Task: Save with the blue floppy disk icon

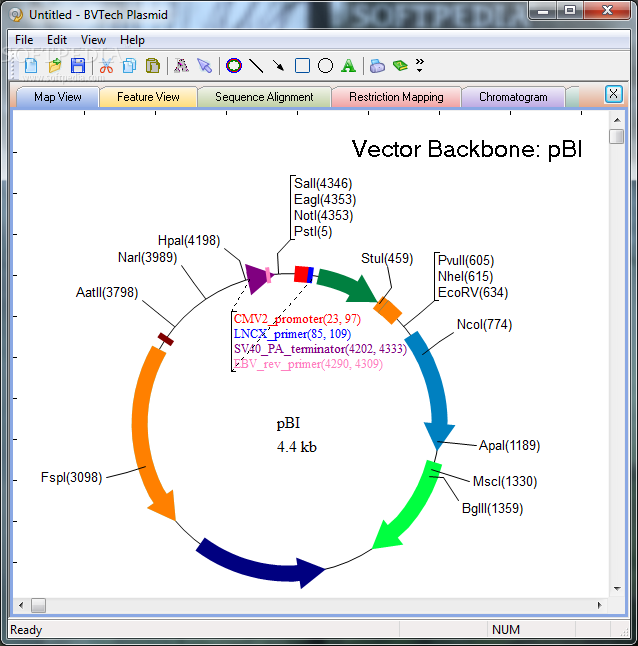Action: pos(78,66)
